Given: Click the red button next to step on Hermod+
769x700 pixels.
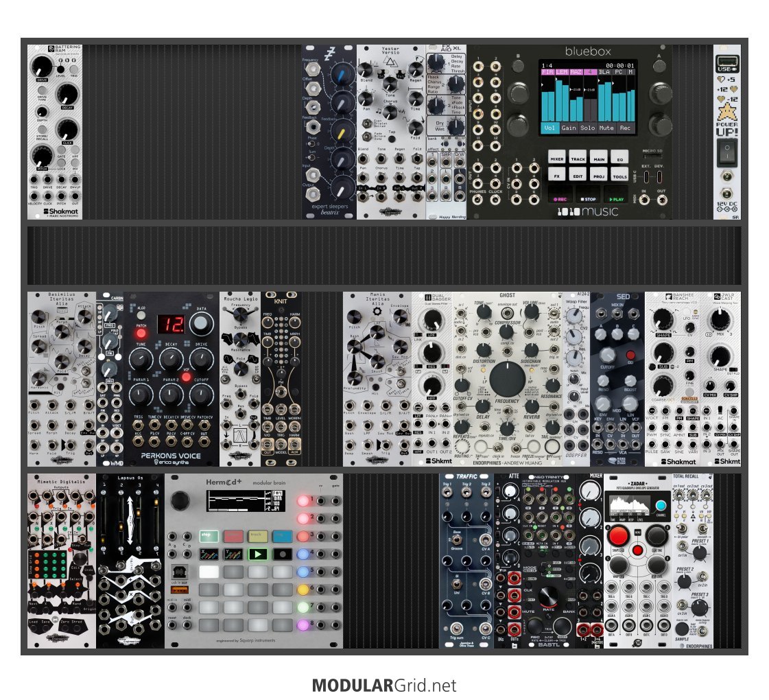Looking at the screenshot, I should tap(233, 536).
